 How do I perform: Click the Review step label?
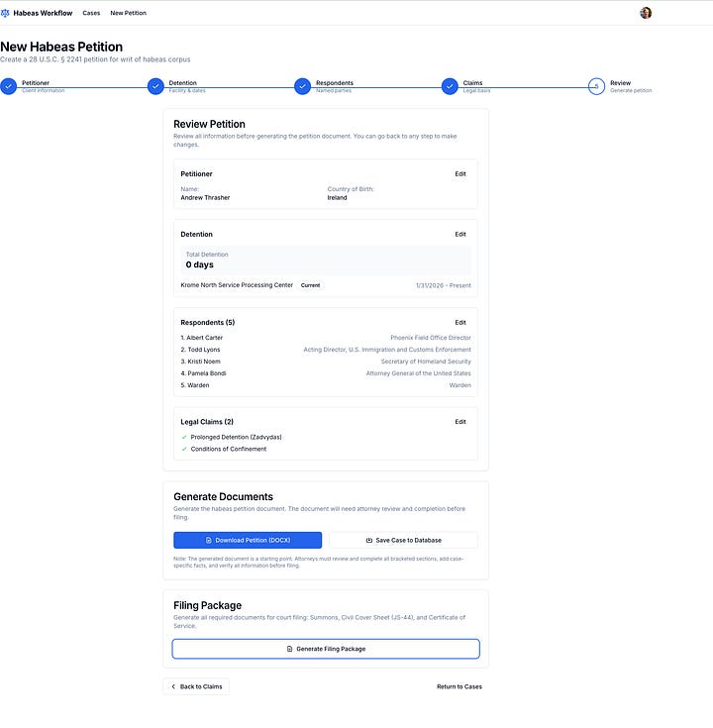(620, 82)
